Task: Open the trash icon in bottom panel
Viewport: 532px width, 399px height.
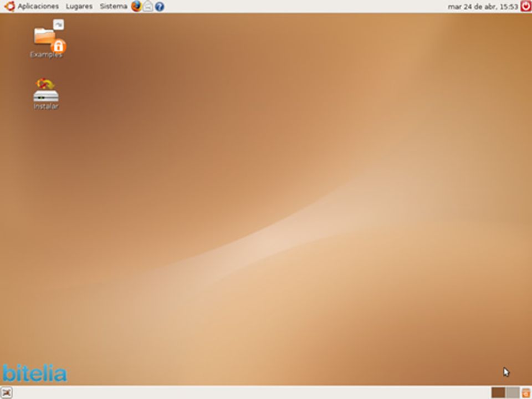Action: point(526,392)
